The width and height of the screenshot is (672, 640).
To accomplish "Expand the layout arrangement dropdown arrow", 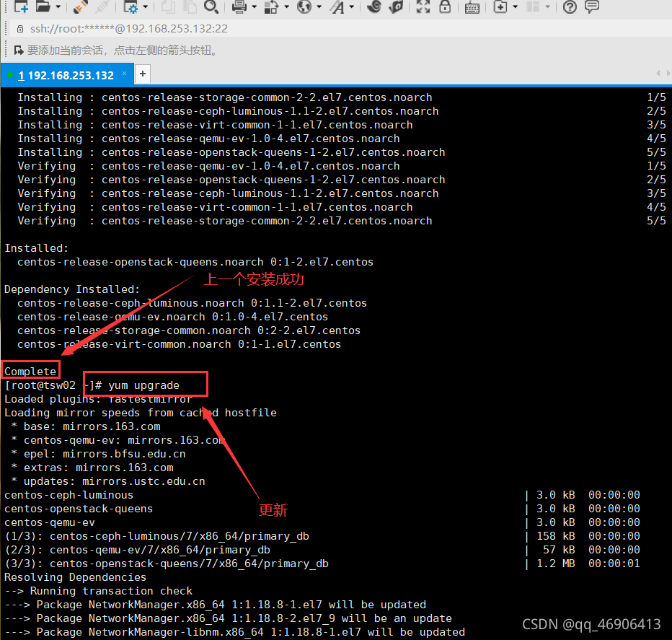I will click(548, 7).
